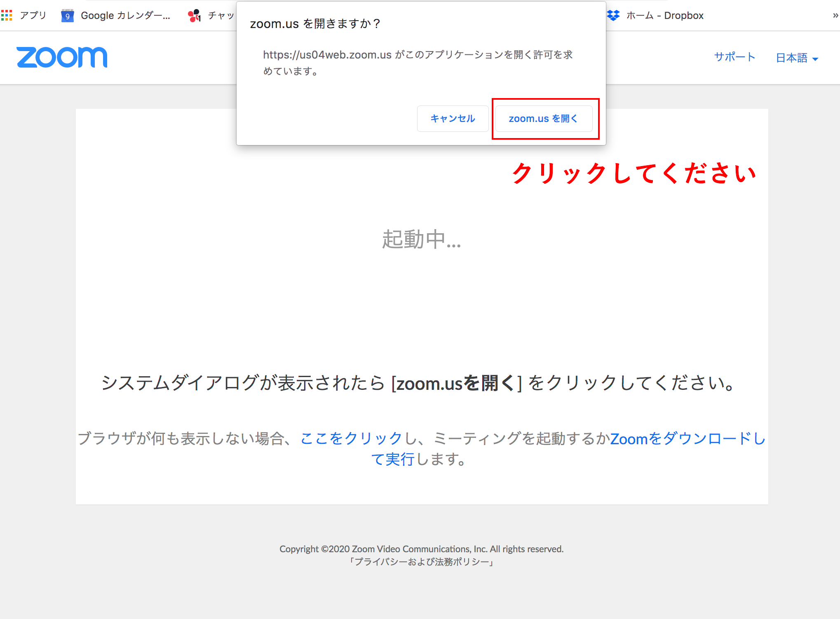The width and height of the screenshot is (840, 619).
Task: Click the "zoom.us を開く" button
Action: tap(544, 119)
